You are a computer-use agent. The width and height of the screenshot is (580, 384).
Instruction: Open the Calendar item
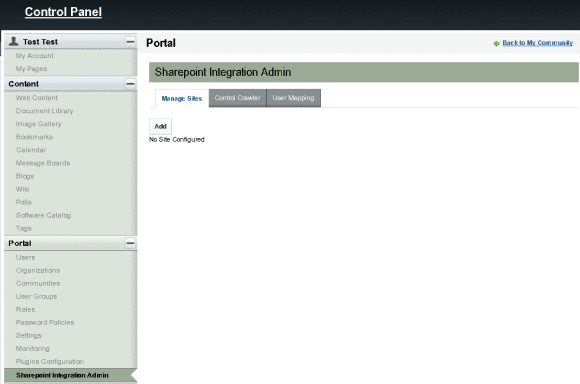click(x=31, y=150)
